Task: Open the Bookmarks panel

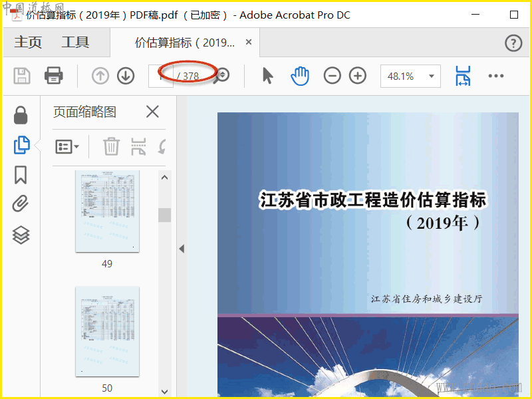Action: (21, 175)
